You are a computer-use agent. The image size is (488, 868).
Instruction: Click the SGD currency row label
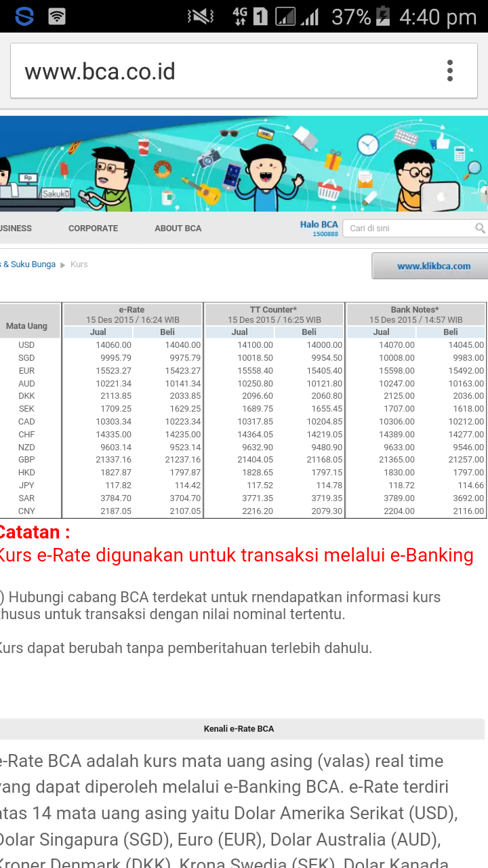(x=26, y=358)
